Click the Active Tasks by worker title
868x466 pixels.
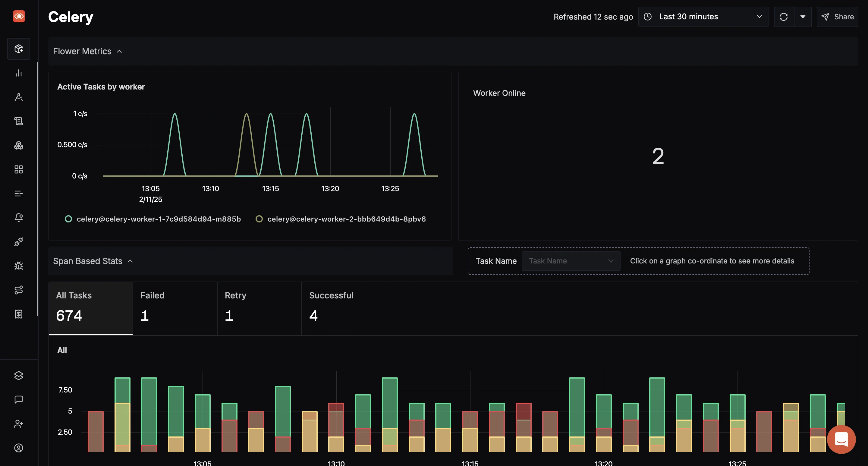(x=101, y=87)
